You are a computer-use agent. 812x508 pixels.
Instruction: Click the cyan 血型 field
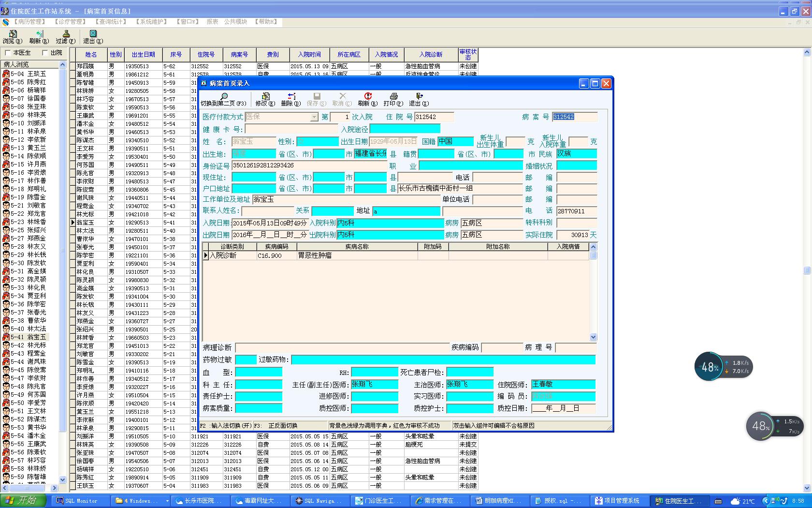[259, 372]
